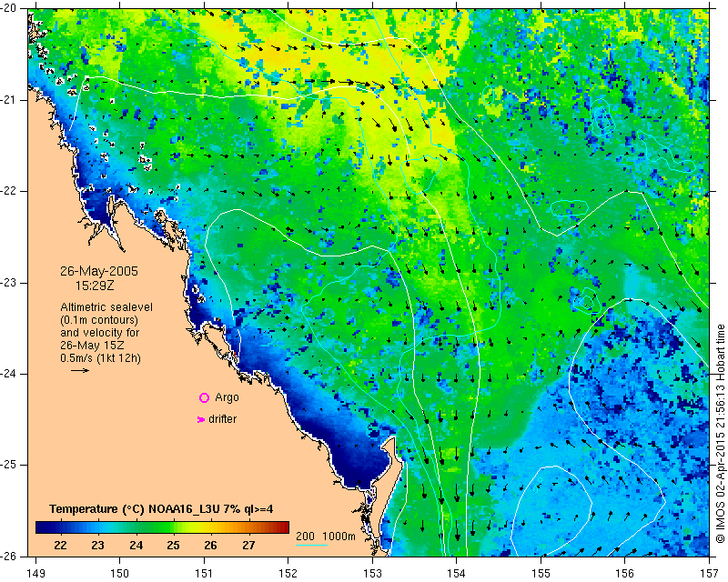
Task: Click the 'Altimetric sealevel' caption line
Action: click(x=106, y=307)
